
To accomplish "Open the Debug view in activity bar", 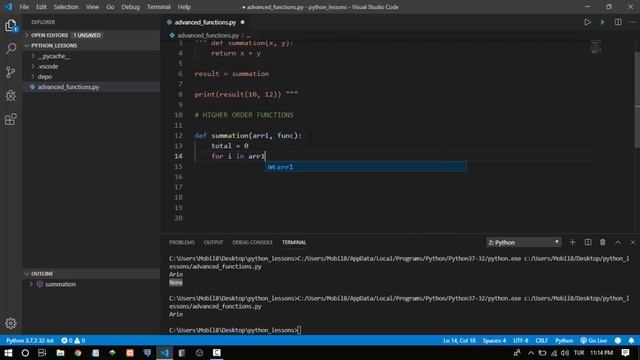I will 11,96.
